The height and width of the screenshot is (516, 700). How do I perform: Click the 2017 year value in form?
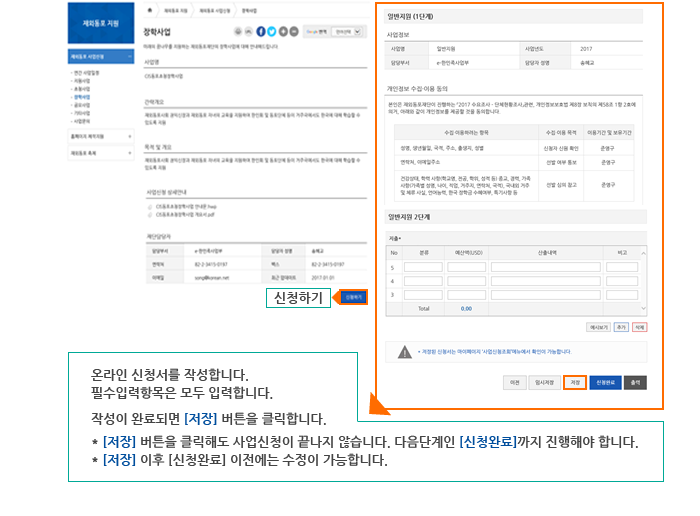click(586, 49)
